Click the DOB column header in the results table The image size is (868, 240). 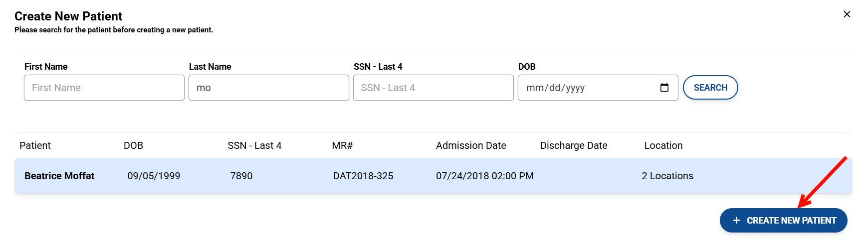[133, 145]
